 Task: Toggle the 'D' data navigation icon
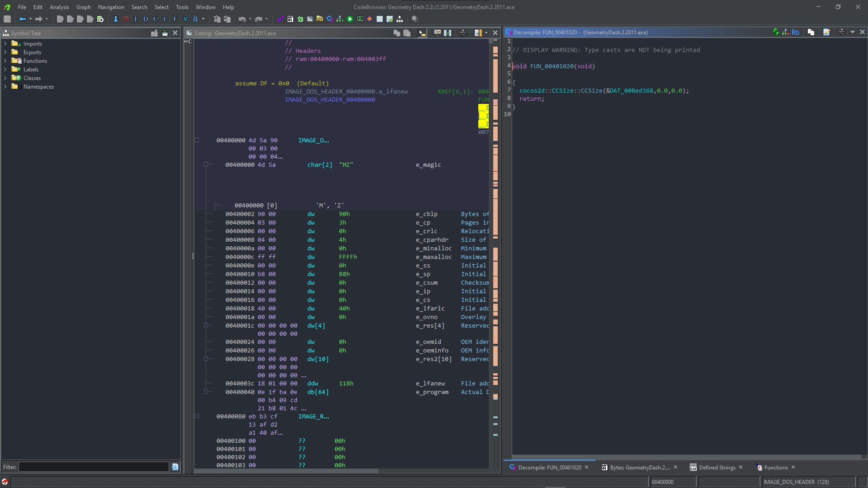tap(146, 19)
